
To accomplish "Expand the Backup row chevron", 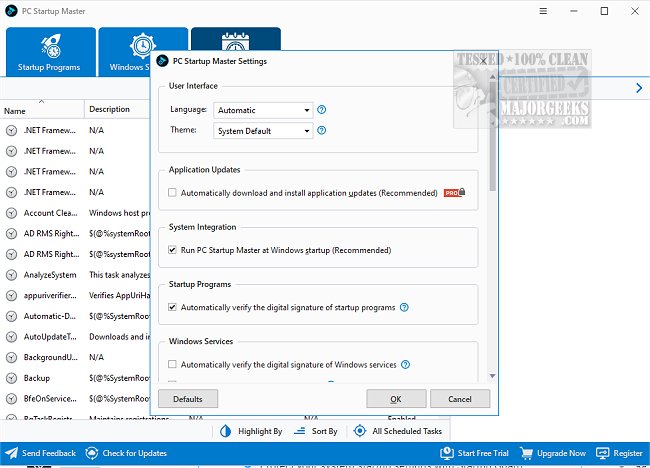I will tap(12, 378).
